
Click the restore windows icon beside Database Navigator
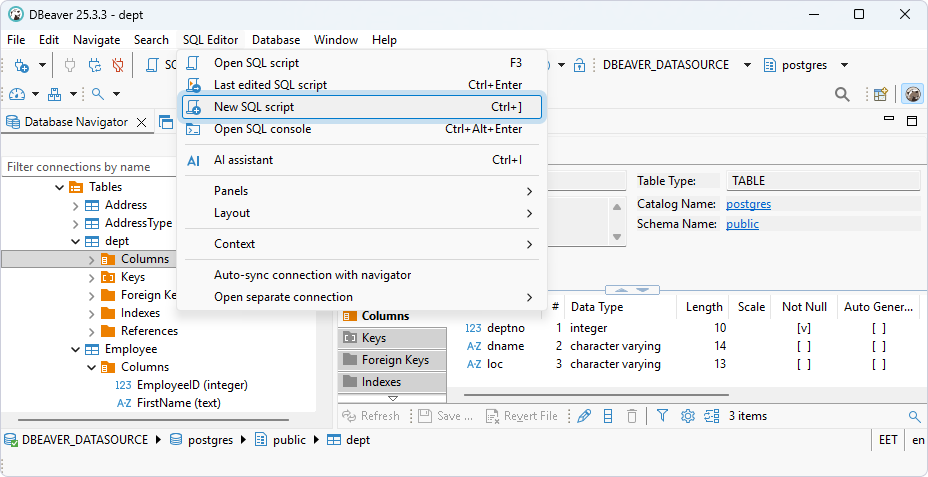coord(166,123)
